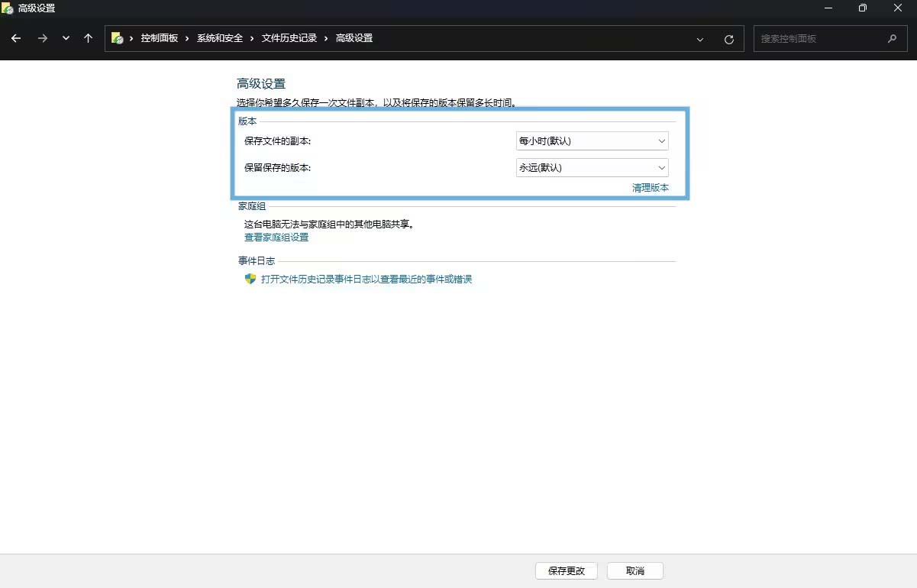Focus the 搜索控制面板 search field
The height and width of the screenshot is (588, 917).
tap(821, 38)
